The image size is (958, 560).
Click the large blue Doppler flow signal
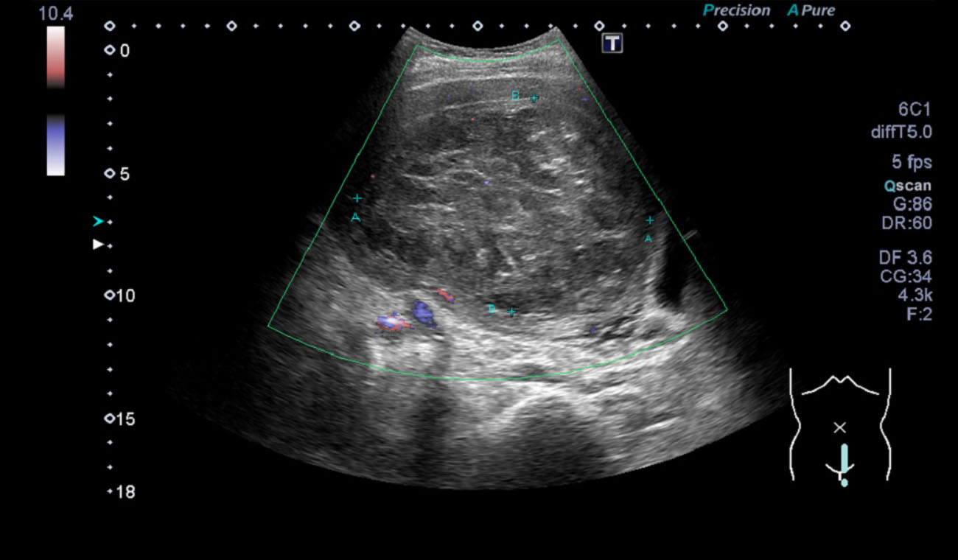(424, 312)
